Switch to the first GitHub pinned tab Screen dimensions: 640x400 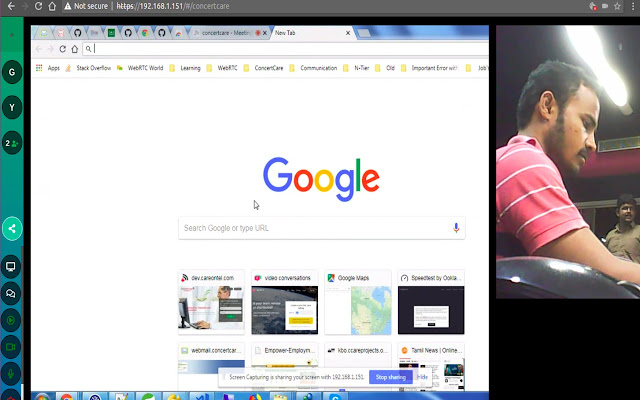click(78, 33)
